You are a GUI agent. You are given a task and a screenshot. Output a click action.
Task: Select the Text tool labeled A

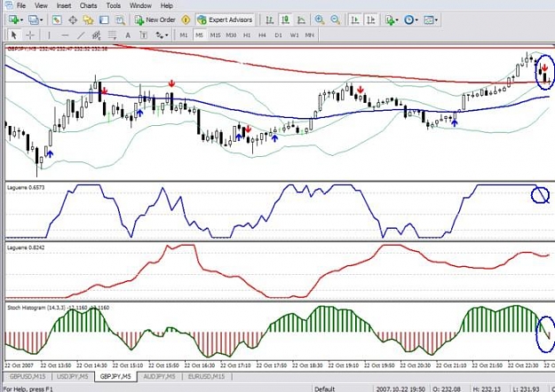[x=128, y=35]
